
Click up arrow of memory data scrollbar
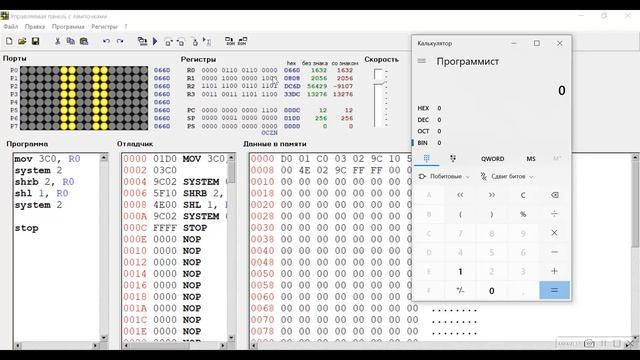click(635, 157)
